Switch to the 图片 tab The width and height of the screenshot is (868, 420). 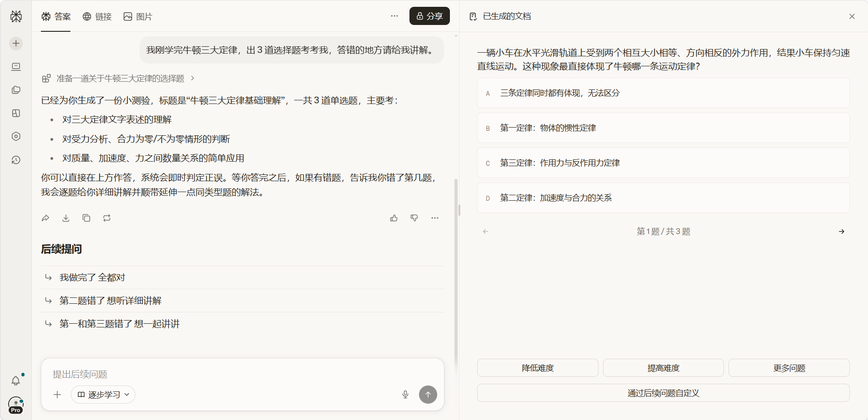[138, 17]
